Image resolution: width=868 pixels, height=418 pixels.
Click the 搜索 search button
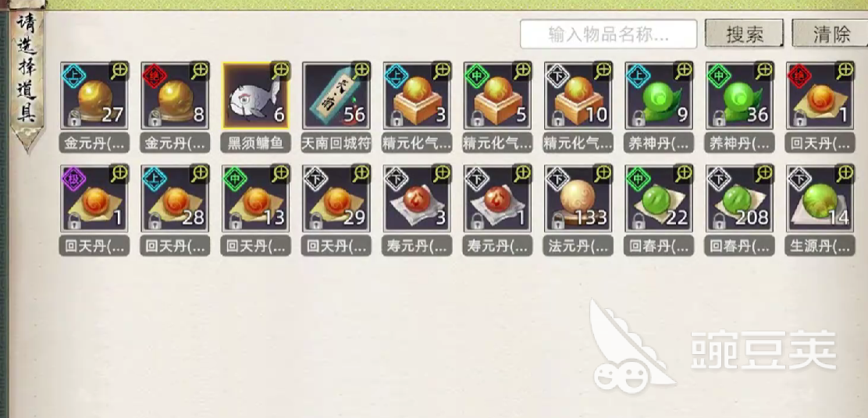(x=744, y=34)
